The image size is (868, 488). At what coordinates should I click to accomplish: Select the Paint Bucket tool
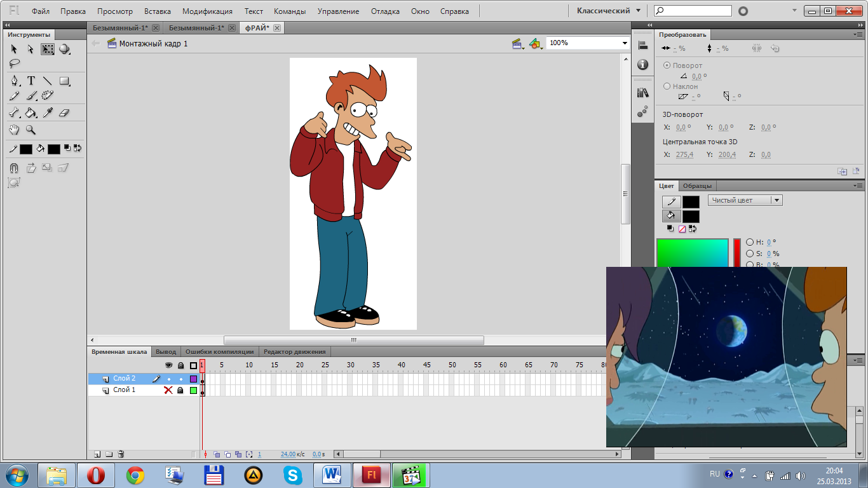pyautogui.click(x=31, y=112)
